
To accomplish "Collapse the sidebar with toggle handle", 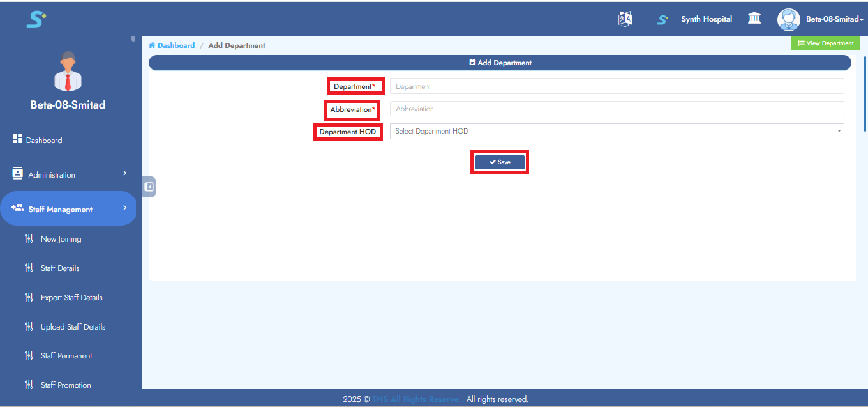I will coord(149,187).
